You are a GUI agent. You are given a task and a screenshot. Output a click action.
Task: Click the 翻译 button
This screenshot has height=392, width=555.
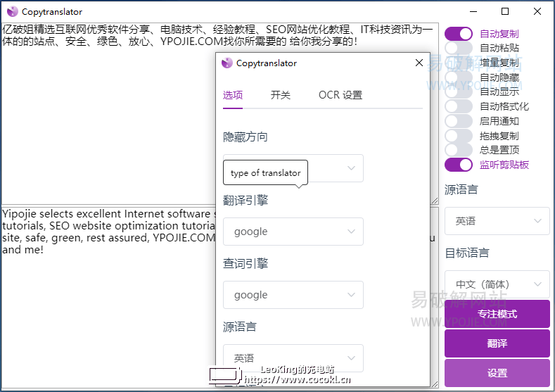click(497, 343)
